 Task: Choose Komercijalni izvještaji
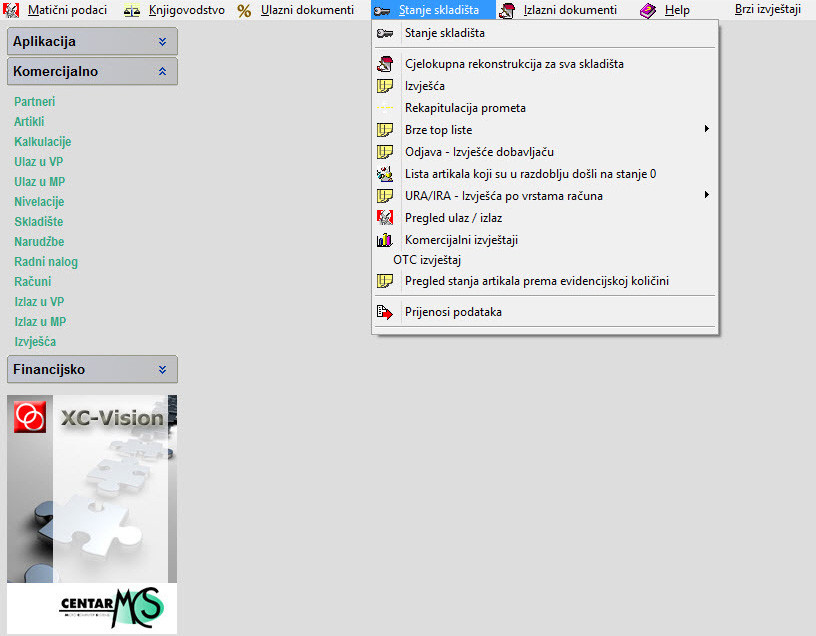tap(545, 240)
